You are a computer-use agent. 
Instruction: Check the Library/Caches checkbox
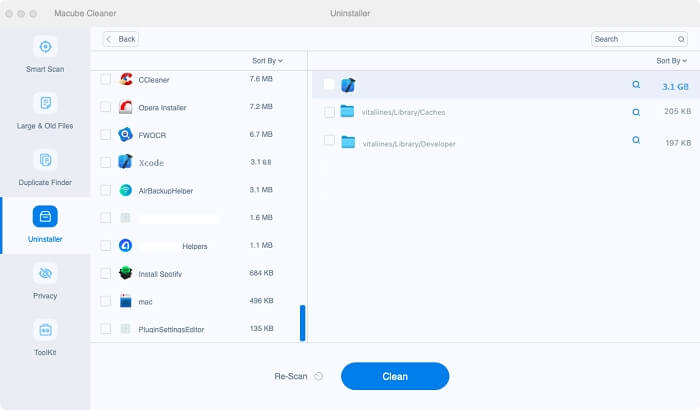[329, 112]
